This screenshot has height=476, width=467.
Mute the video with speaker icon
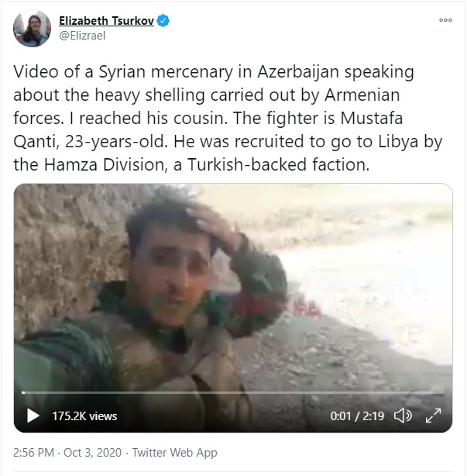(403, 416)
